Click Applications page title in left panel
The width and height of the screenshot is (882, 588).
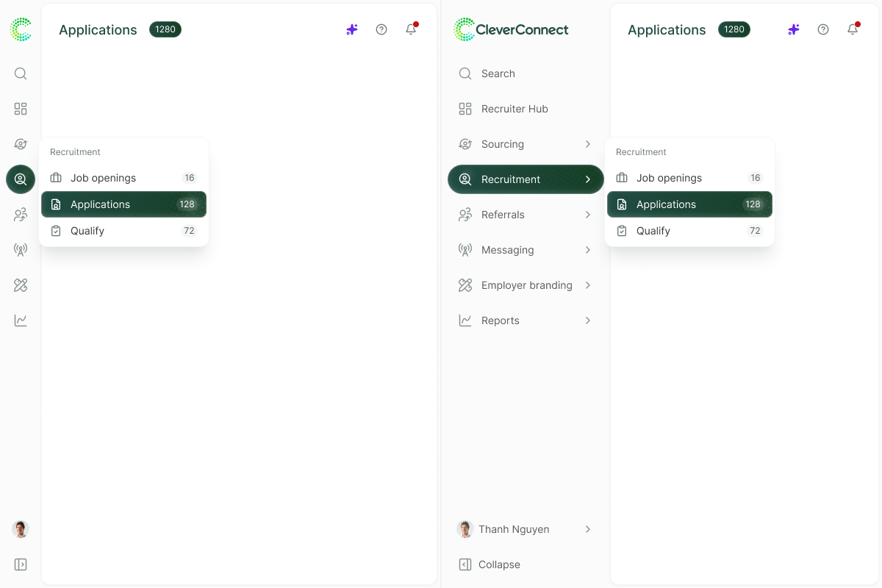coord(98,29)
